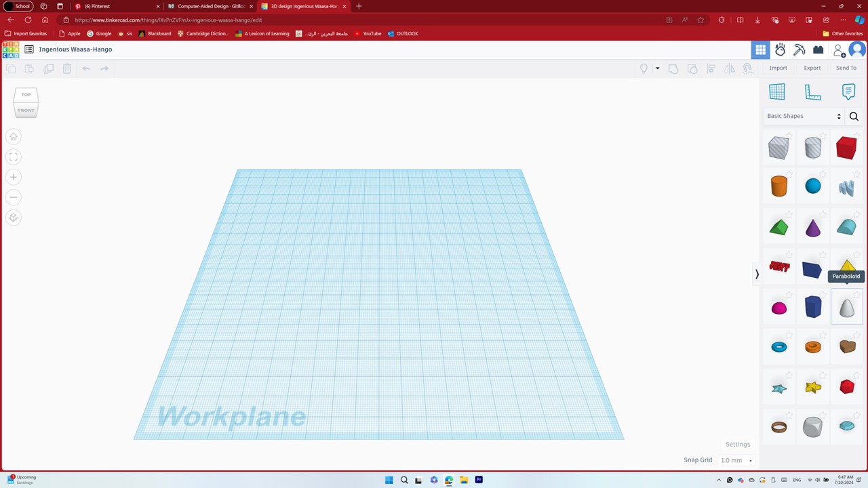Zoom in with the plus button

tap(13, 177)
